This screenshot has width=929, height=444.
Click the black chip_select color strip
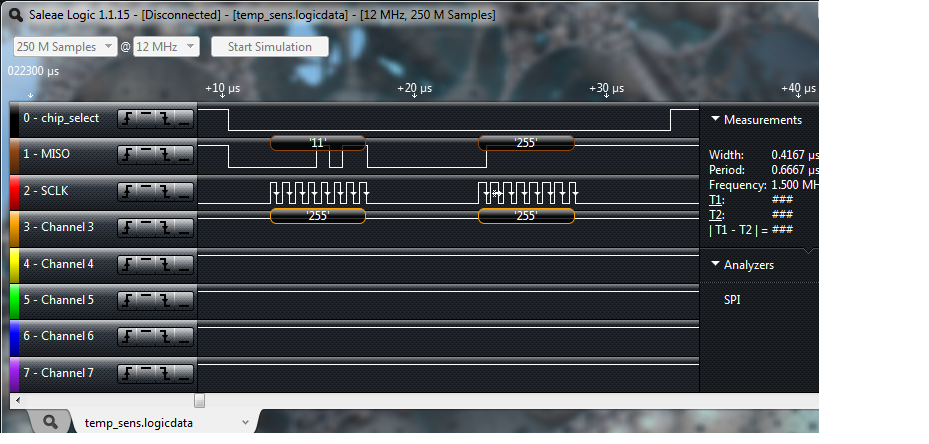[x=15, y=119]
